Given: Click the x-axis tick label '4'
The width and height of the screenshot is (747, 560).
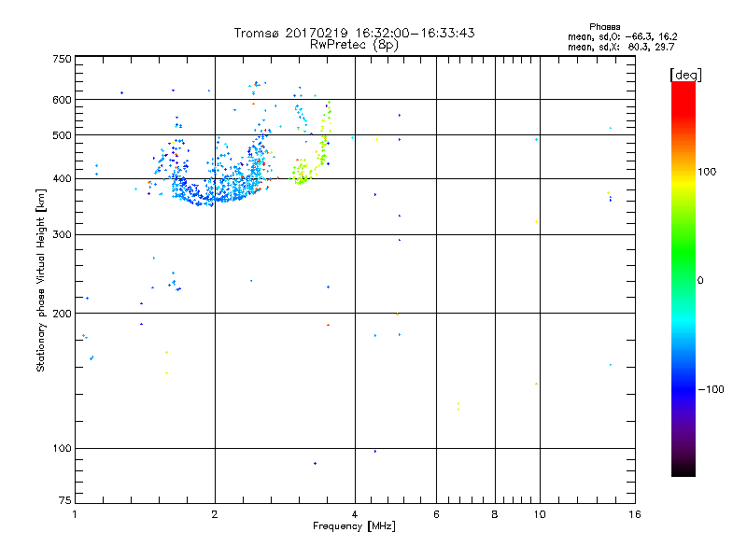Looking at the screenshot, I should [355, 514].
